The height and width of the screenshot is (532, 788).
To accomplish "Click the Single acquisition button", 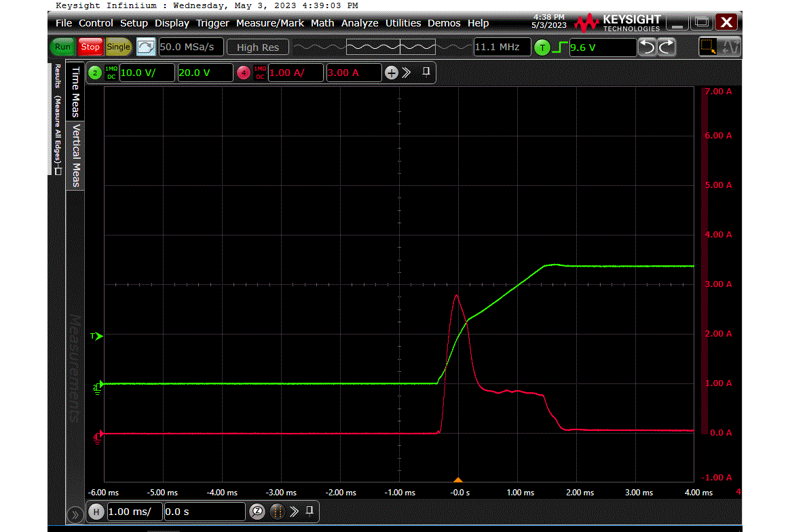I will click(x=118, y=47).
